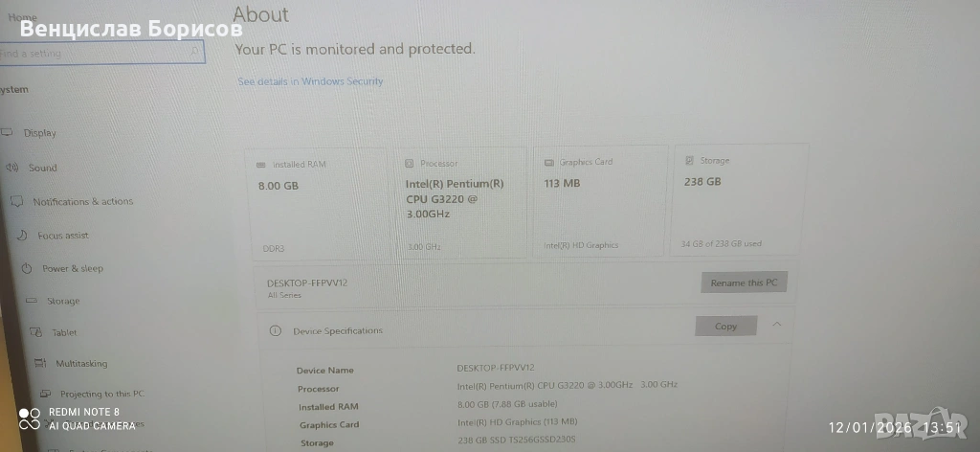Open Display in the settings sidebar
The height and width of the screenshot is (452, 980).
40,132
